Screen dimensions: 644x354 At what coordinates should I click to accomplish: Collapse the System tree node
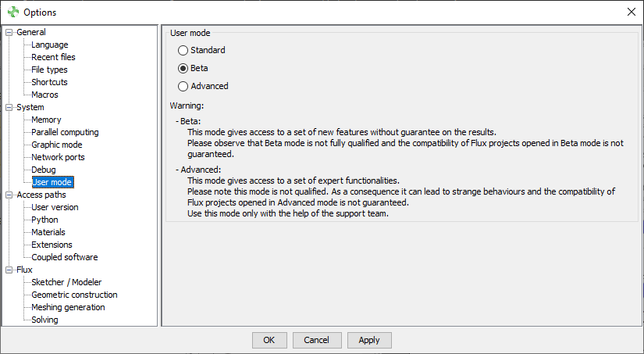click(x=9, y=107)
